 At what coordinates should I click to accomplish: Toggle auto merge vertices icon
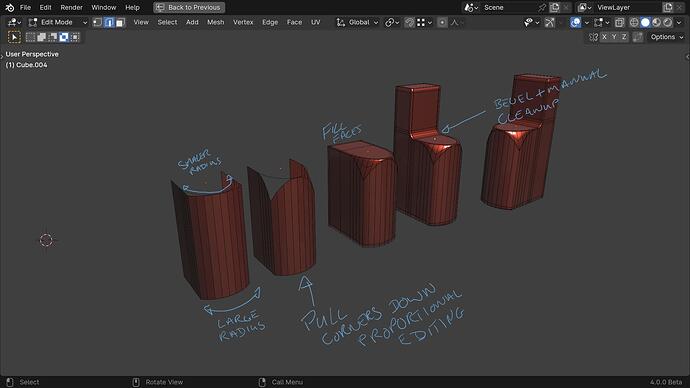click(x=638, y=37)
